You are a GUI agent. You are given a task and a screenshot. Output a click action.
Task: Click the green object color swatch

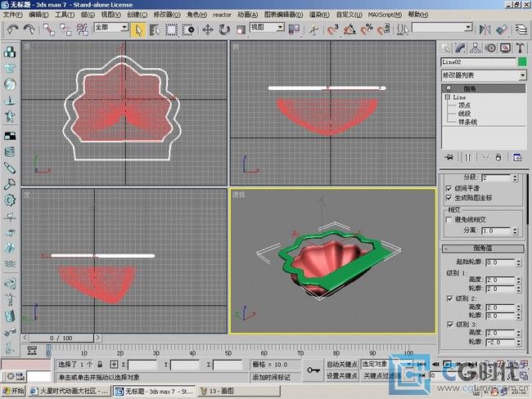click(522, 62)
